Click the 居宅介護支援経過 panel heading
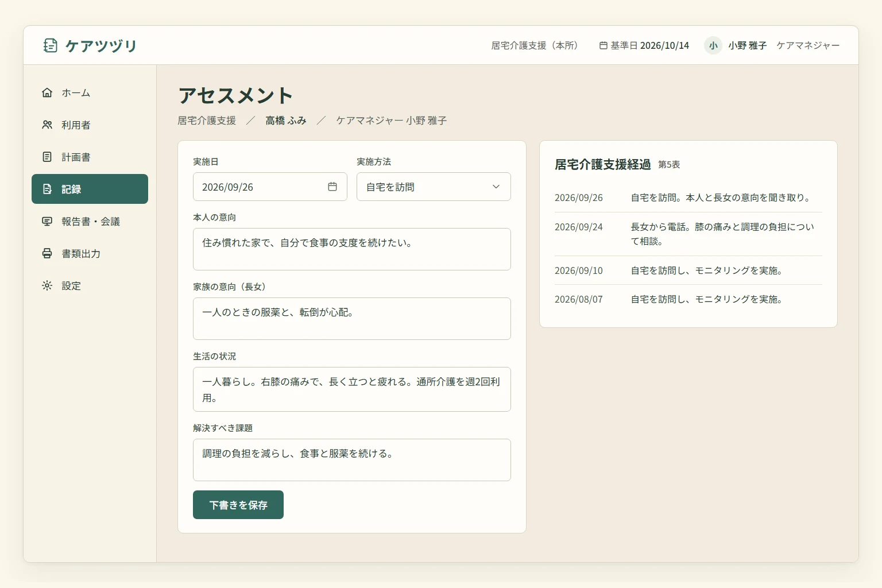882x588 pixels. pos(602,164)
